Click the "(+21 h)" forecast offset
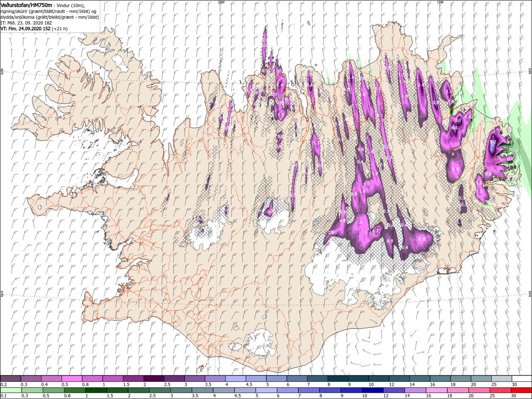Image resolution: width=532 pixels, height=399 pixels. click(x=60, y=29)
